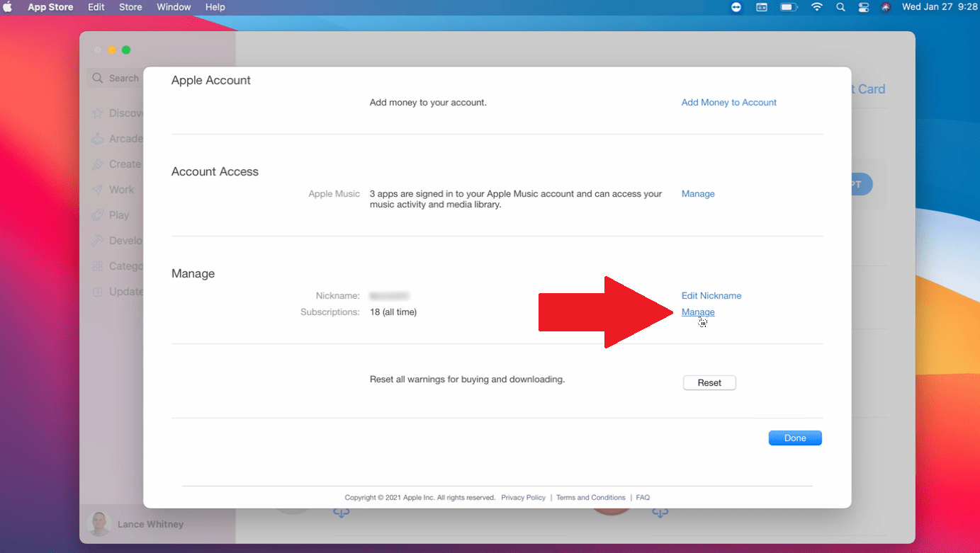Viewport: 980px width, 553px height.
Task: Click the Manage section heading
Action: [193, 274]
